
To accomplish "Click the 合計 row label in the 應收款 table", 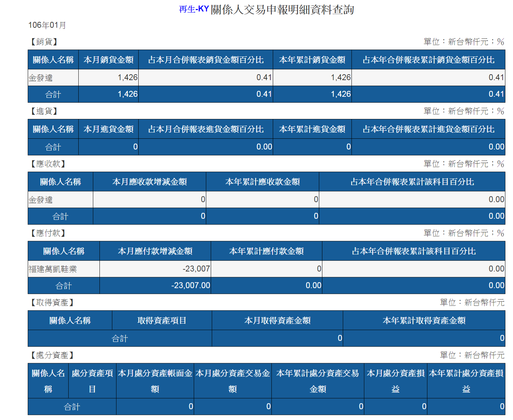I will 60,216.
